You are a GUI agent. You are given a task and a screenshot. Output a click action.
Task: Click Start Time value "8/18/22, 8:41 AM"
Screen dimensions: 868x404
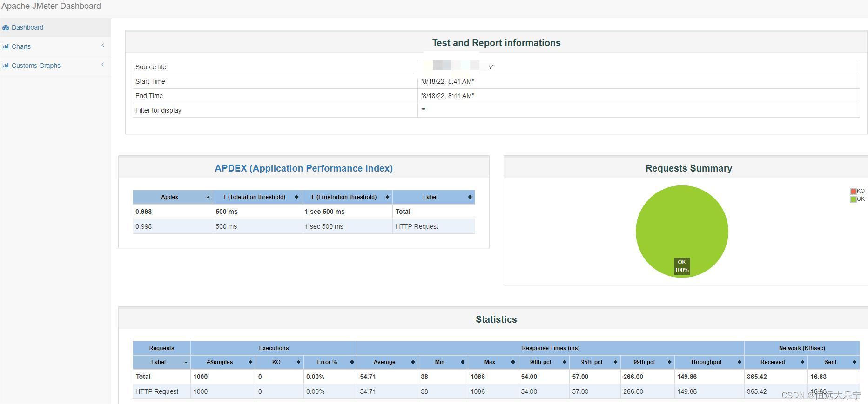click(x=447, y=81)
